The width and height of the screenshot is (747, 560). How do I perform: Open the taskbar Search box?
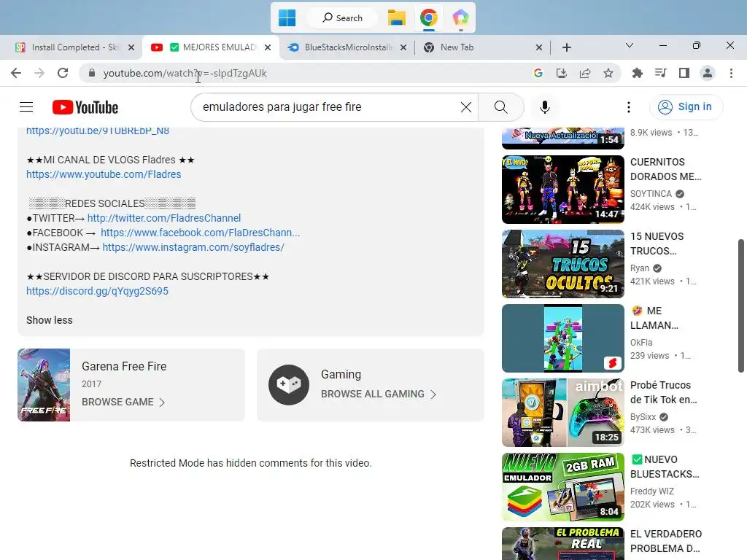point(343,18)
